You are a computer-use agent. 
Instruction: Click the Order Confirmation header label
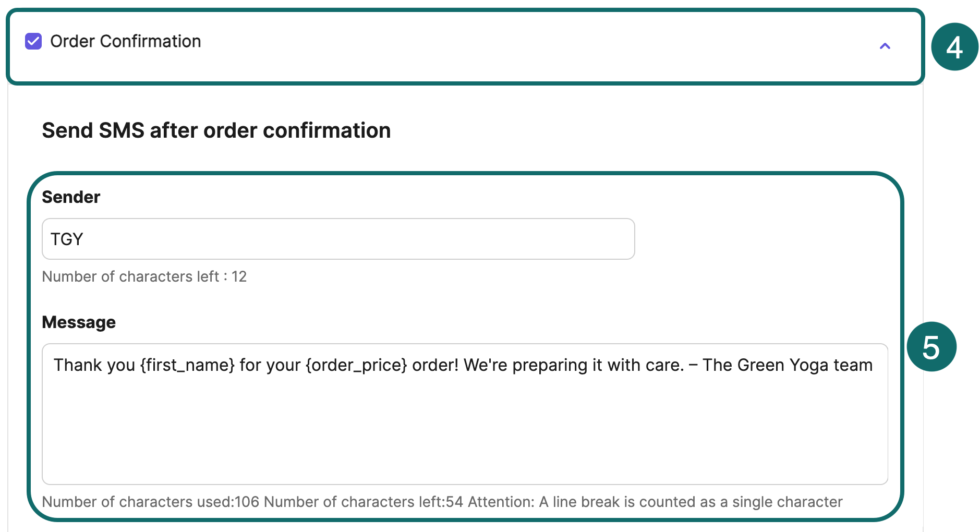[125, 41]
